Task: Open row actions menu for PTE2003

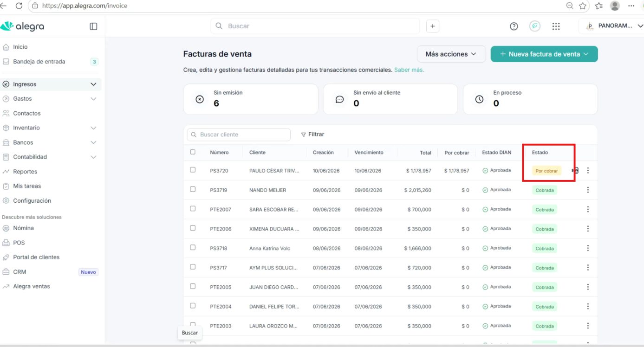Action: (x=588, y=326)
